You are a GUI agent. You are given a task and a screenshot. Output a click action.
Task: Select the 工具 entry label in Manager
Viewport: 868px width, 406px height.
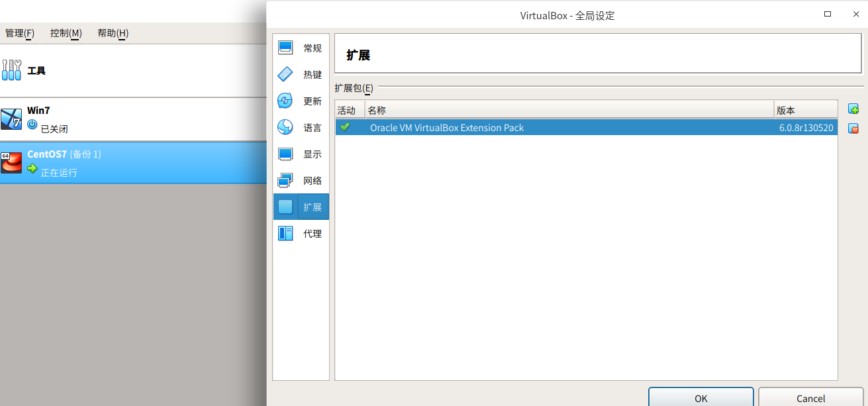pos(36,70)
